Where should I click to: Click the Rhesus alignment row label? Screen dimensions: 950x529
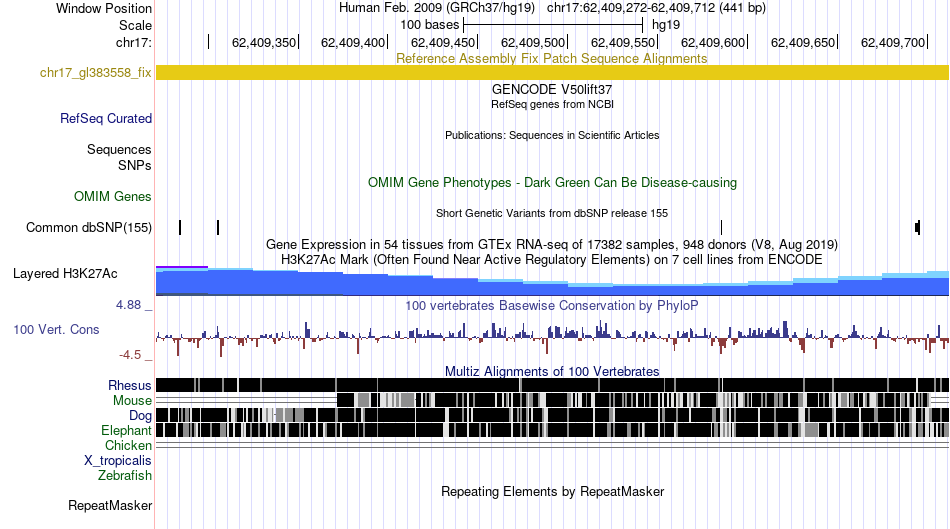pyautogui.click(x=130, y=385)
